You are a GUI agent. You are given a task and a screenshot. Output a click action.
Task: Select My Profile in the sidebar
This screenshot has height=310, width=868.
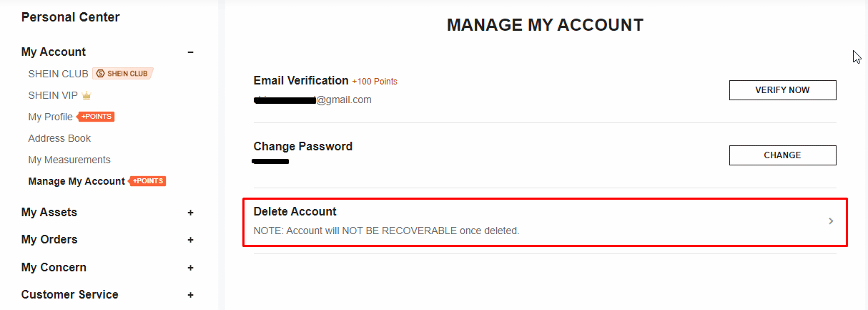[x=50, y=117]
